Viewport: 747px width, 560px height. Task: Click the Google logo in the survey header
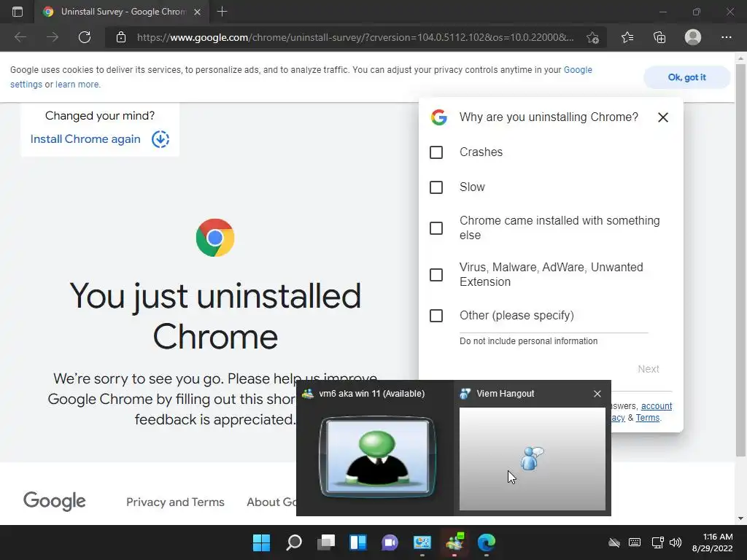pyautogui.click(x=438, y=117)
